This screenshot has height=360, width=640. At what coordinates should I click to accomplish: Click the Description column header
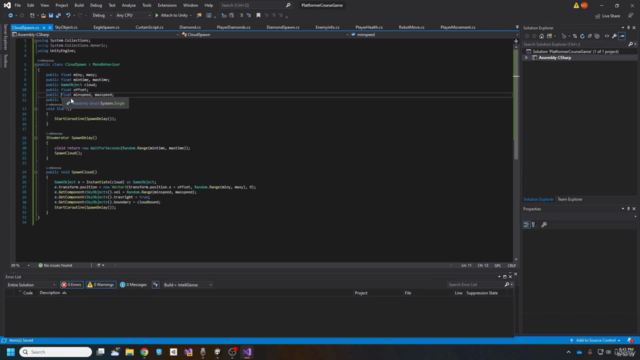click(50, 293)
